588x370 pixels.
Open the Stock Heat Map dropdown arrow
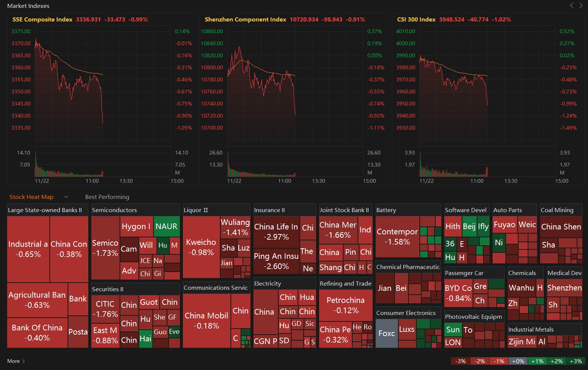click(x=66, y=197)
